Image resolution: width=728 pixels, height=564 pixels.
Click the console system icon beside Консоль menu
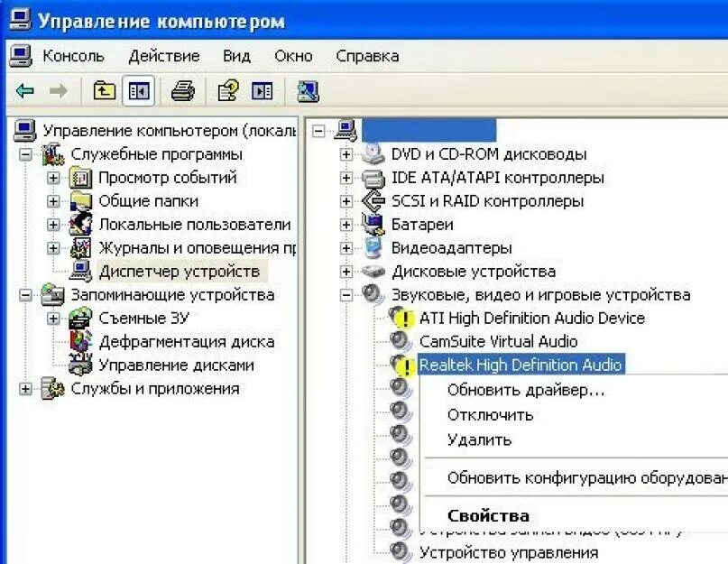(x=21, y=56)
